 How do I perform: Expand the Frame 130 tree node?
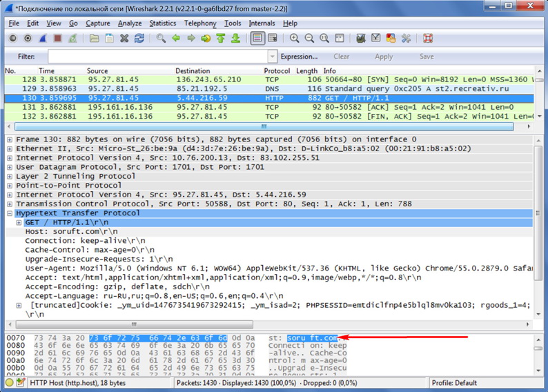click(x=10, y=139)
